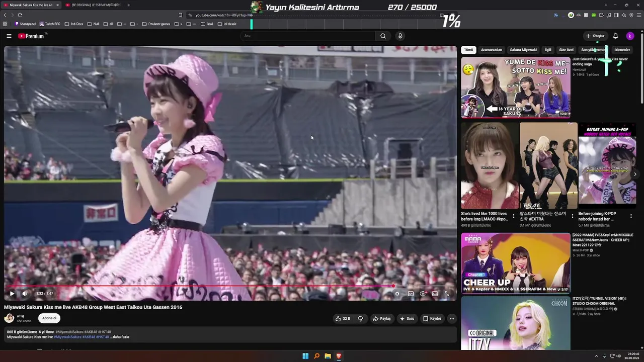The image size is (644, 362).
Task: Open YouTube notifications bell
Action: coord(615,36)
